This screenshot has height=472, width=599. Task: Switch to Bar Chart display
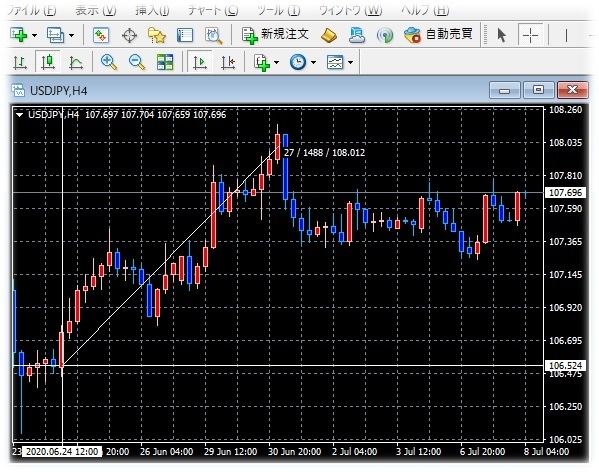coord(19,63)
